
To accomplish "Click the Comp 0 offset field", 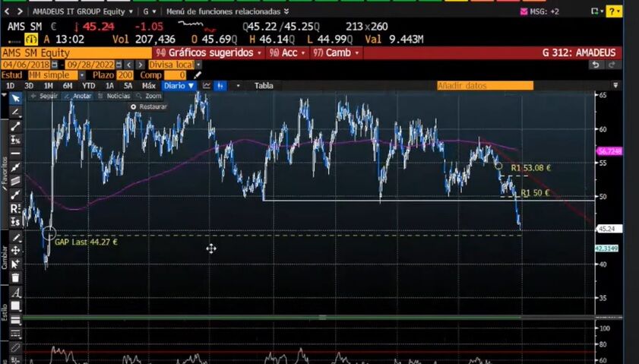I will 176,75.
